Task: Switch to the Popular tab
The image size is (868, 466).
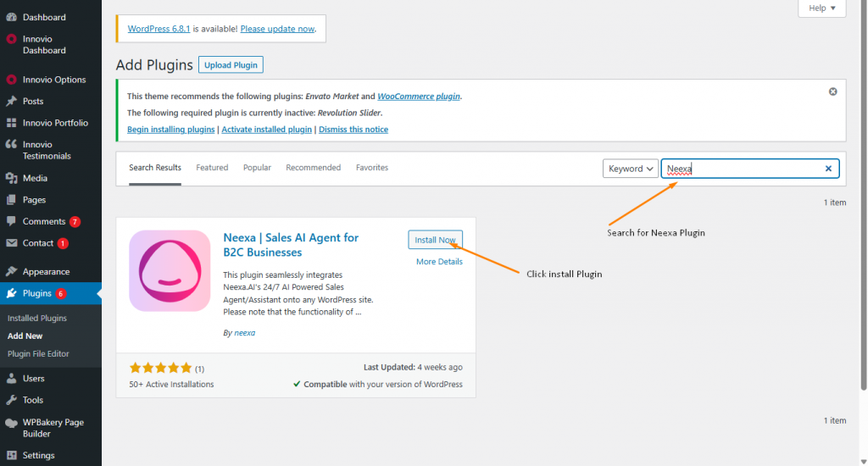Action: click(x=257, y=168)
